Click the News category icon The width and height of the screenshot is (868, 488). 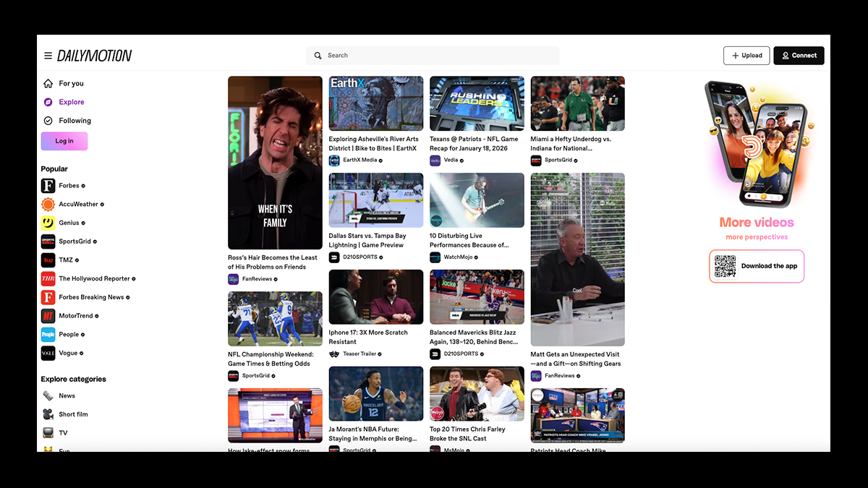pyautogui.click(x=48, y=396)
